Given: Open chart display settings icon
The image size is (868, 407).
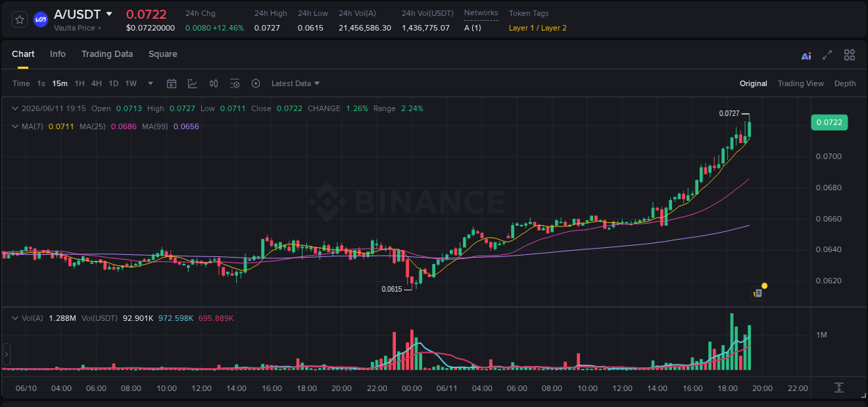Looking at the screenshot, I should 235,83.
